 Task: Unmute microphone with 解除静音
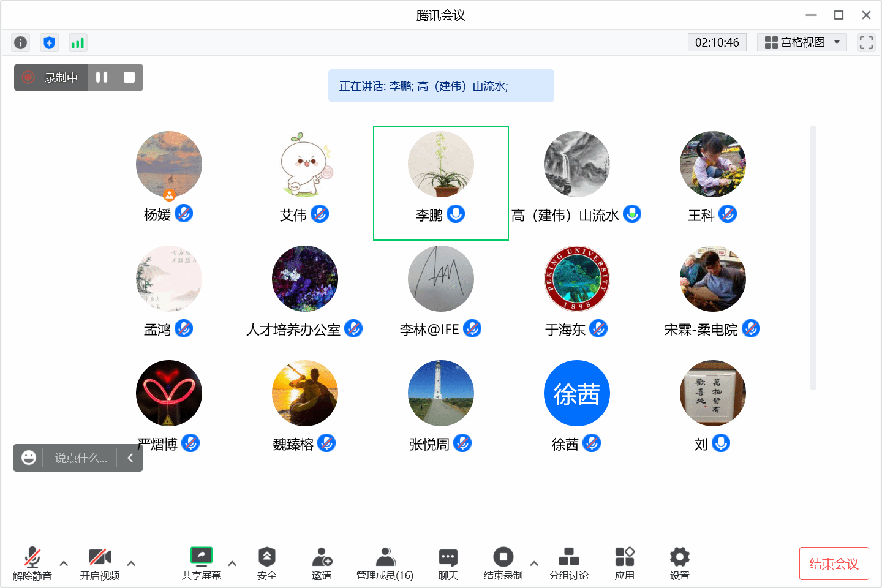point(32,563)
